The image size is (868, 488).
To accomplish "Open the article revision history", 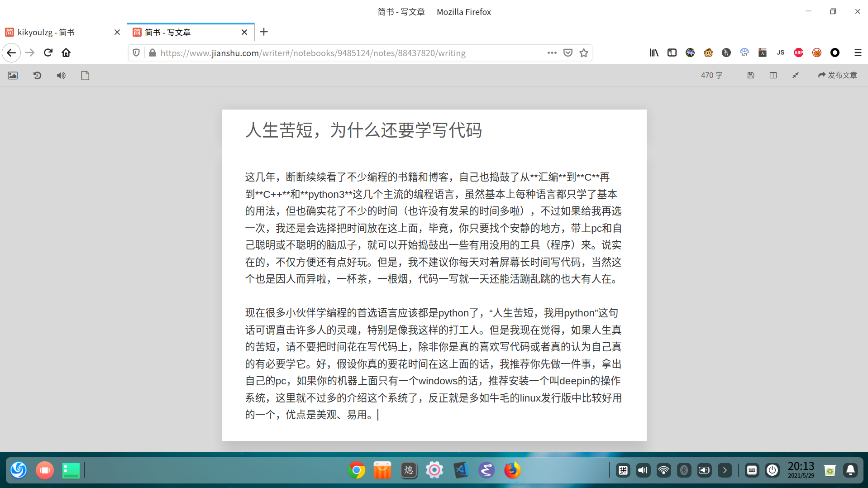I will (37, 75).
